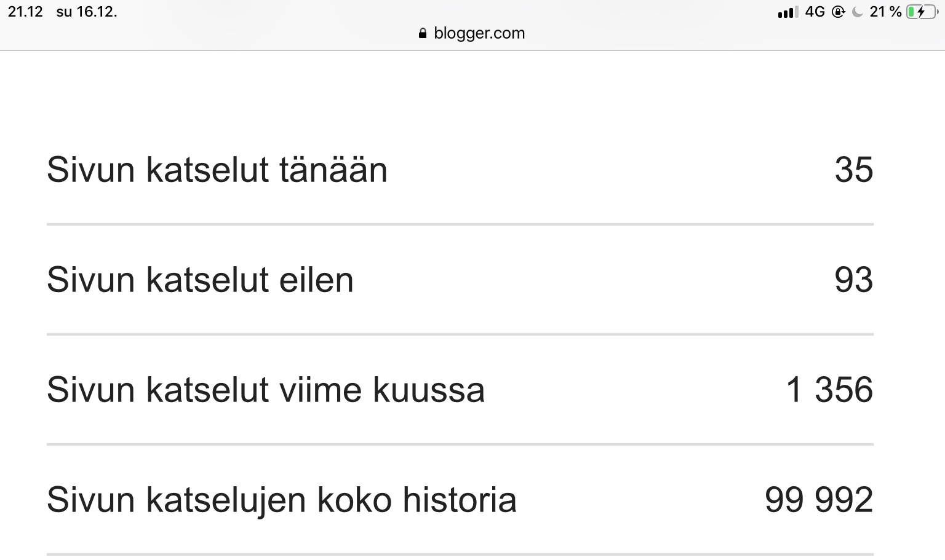Tap the battery charging icon

click(923, 12)
